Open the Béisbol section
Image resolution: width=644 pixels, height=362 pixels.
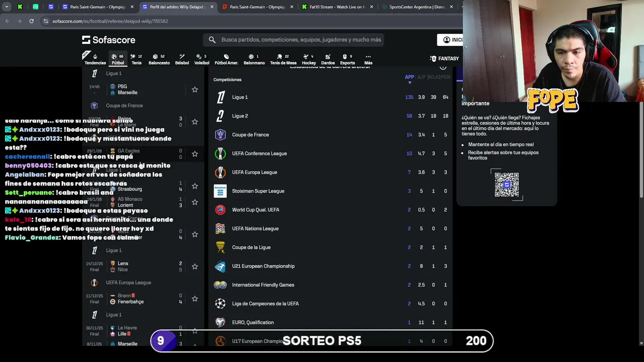pyautogui.click(x=182, y=59)
